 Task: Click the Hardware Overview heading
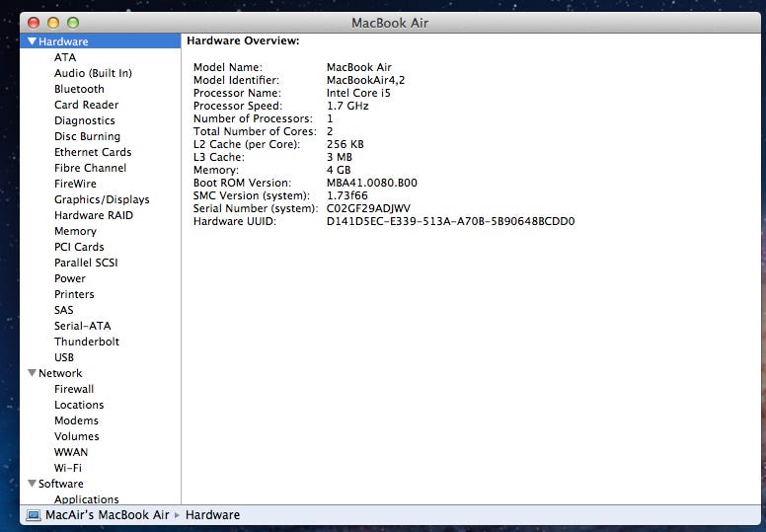[x=243, y=40]
